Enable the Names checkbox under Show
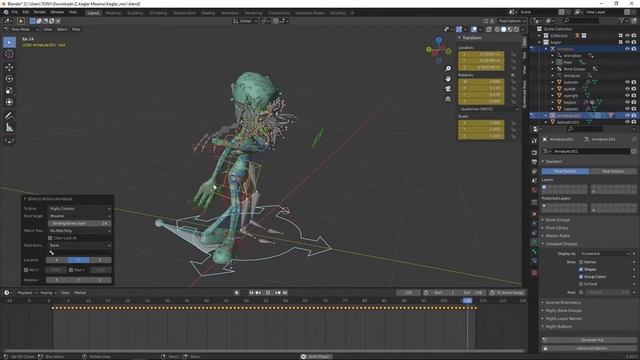This screenshot has height=360, width=640. (x=581, y=262)
